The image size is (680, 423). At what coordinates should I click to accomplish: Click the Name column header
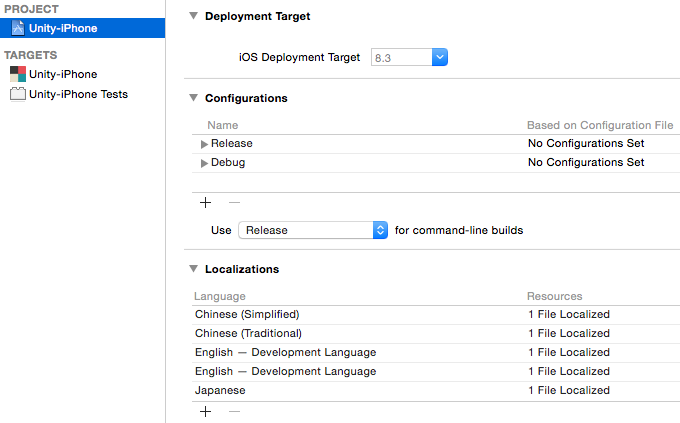223,125
